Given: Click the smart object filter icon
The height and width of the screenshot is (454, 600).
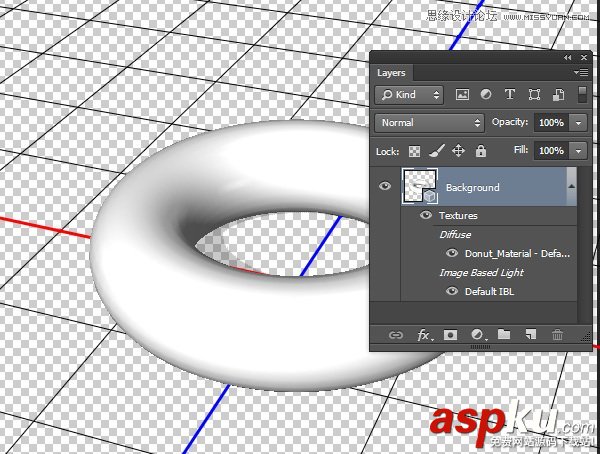Looking at the screenshot, I should tap(557, 95).
